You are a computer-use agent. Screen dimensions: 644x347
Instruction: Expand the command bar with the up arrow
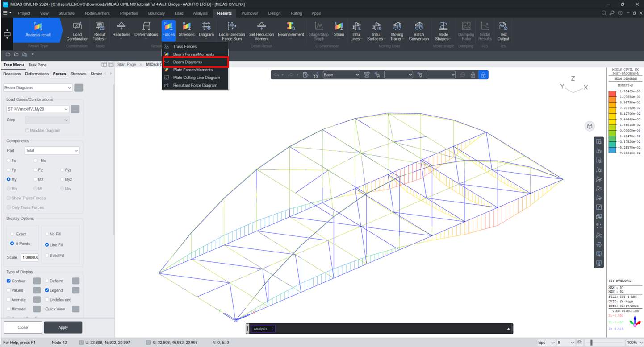point(508,329)
